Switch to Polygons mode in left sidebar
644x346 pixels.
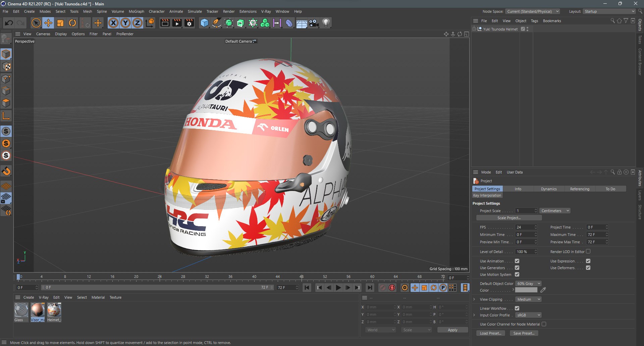(x=6, y=103)
